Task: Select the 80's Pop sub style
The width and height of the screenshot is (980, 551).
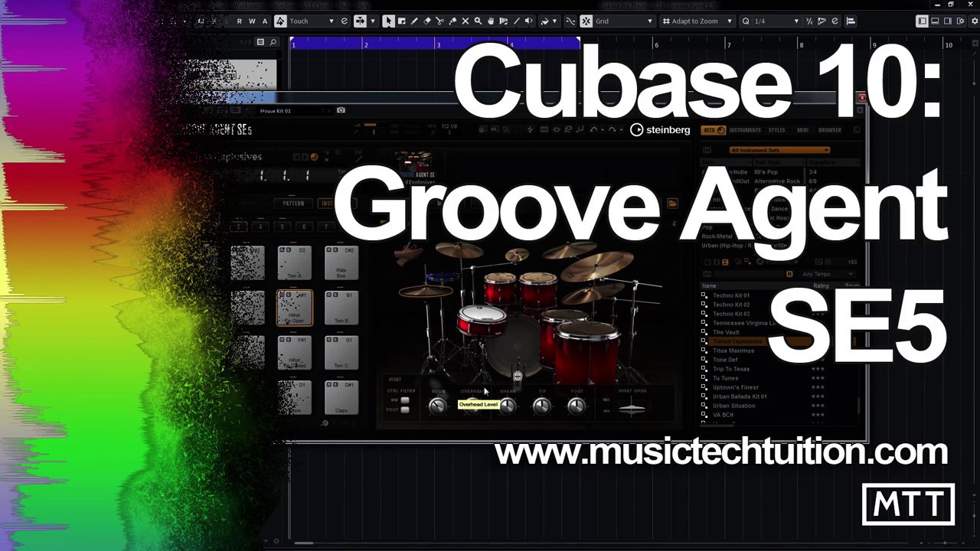Action: pos(766,172)
